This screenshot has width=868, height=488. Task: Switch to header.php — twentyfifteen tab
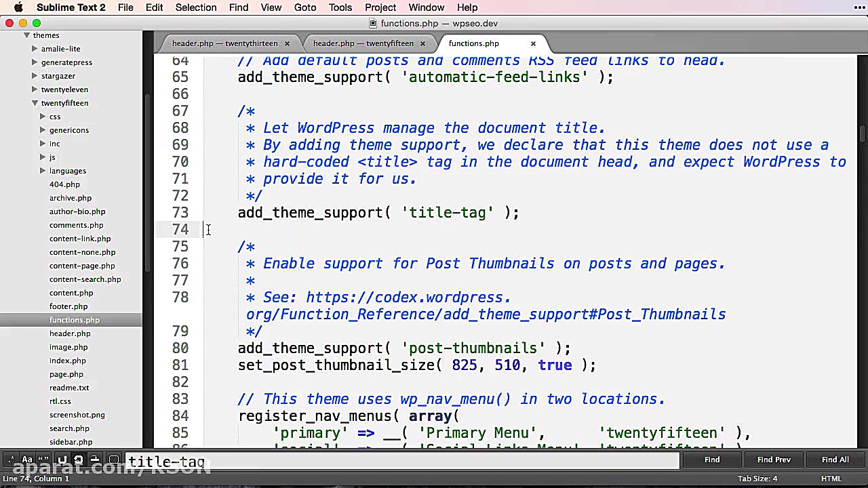pos(363,43)
